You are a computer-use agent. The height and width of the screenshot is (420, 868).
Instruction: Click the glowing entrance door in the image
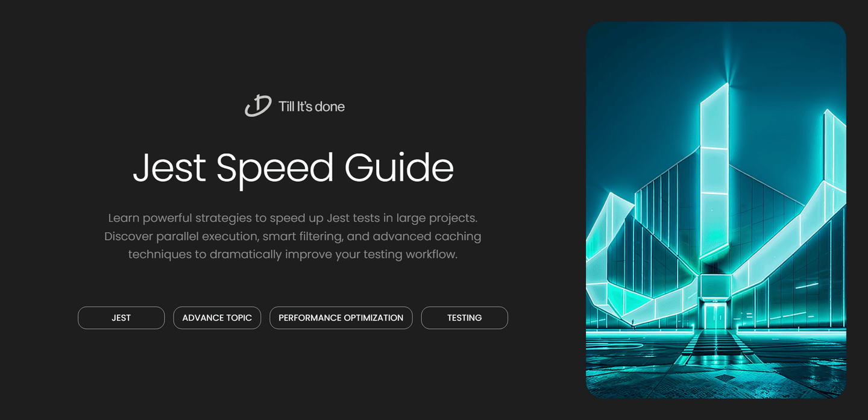(x=715, y=315)
